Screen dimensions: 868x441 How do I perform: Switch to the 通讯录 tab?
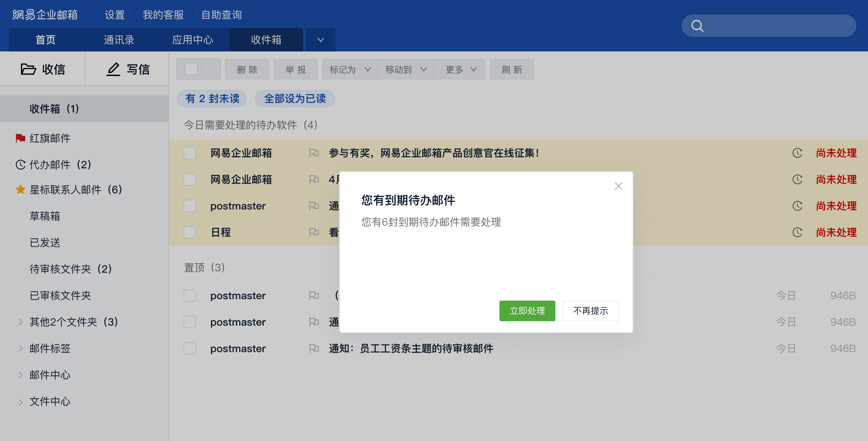click(119, 39)
